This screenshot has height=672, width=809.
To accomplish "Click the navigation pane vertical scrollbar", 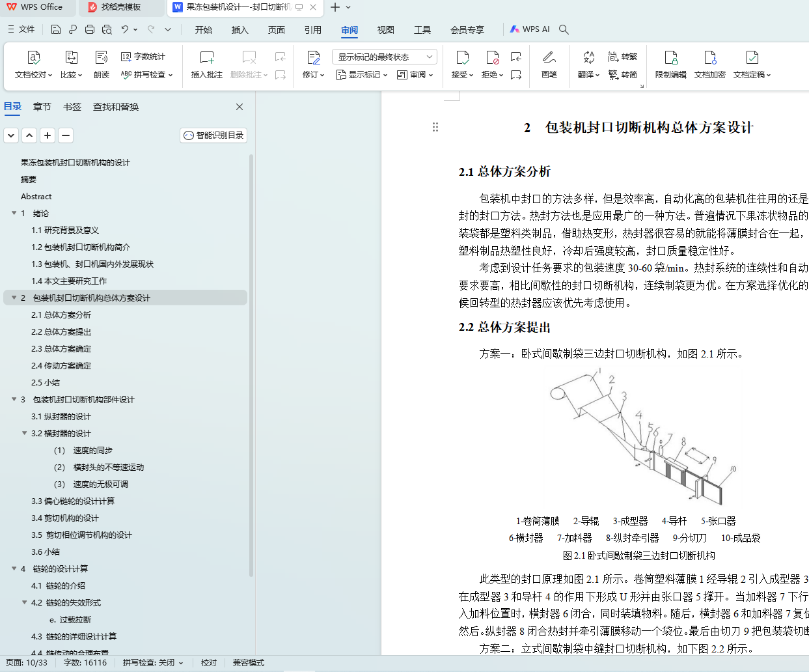I will click(x=251, y=365).
